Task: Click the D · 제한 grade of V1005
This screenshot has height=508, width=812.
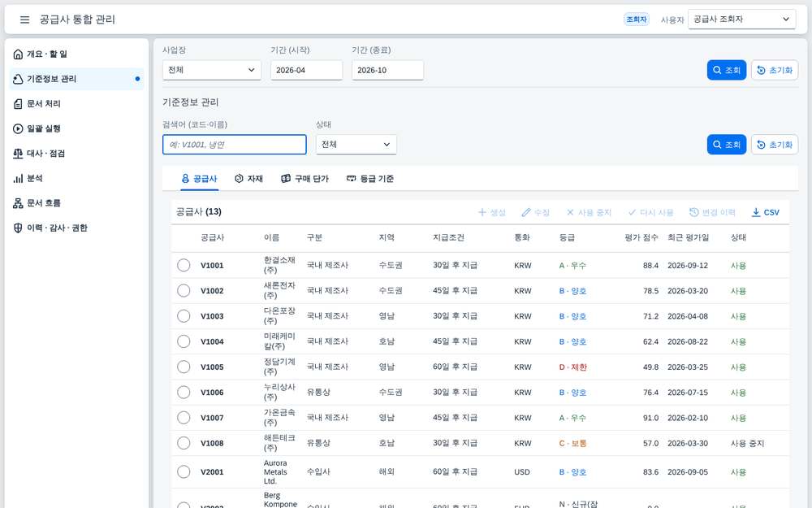Action: pos(572,367)
